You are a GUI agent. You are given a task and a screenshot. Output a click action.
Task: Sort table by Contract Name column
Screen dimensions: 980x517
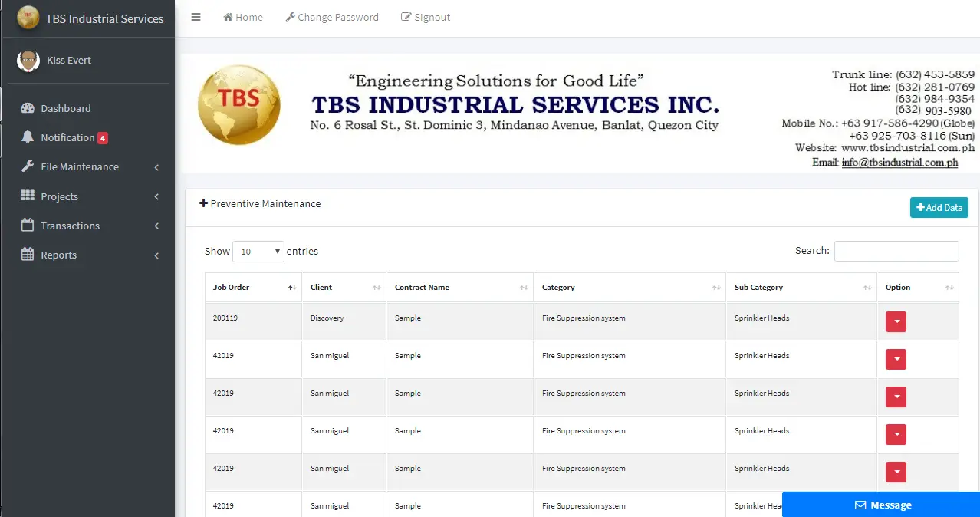click(459, 288)
